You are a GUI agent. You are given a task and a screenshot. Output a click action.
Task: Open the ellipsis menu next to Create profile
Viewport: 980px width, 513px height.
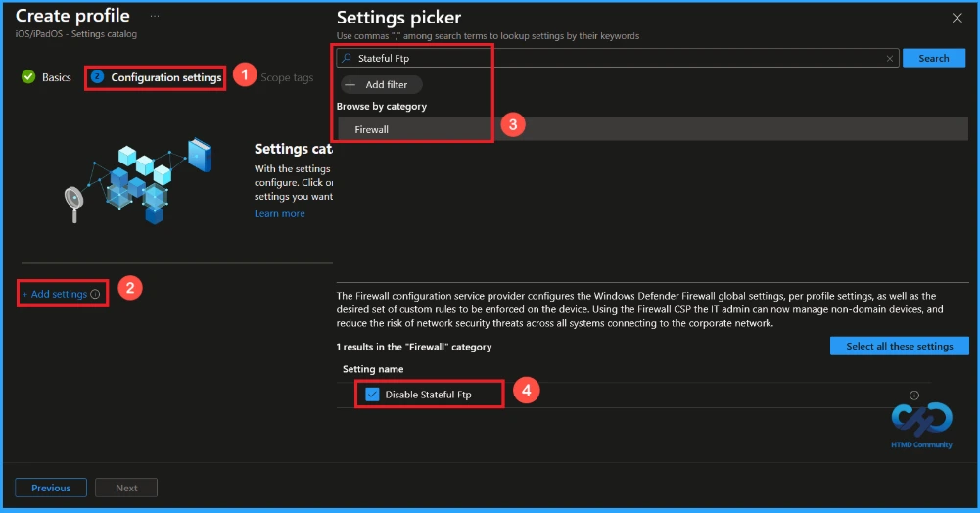click(x=155, y=16)
